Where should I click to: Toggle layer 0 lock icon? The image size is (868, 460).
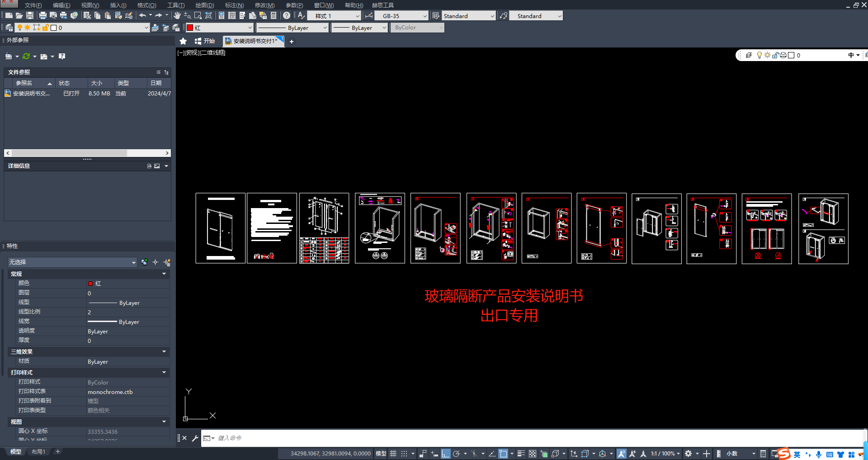(45, 28)
